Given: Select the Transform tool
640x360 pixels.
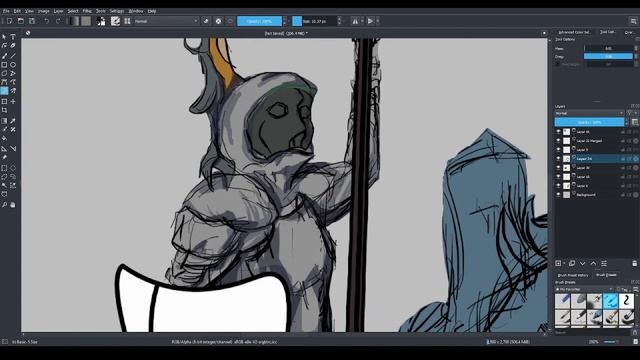Looking at the screenshot, I should (x=4, y=101).
